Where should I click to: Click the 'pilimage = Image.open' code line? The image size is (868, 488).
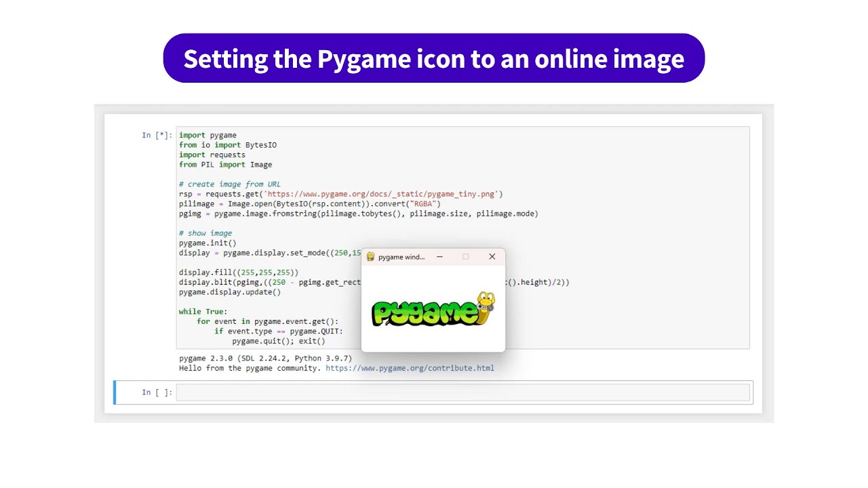click(x=310, y=203)
